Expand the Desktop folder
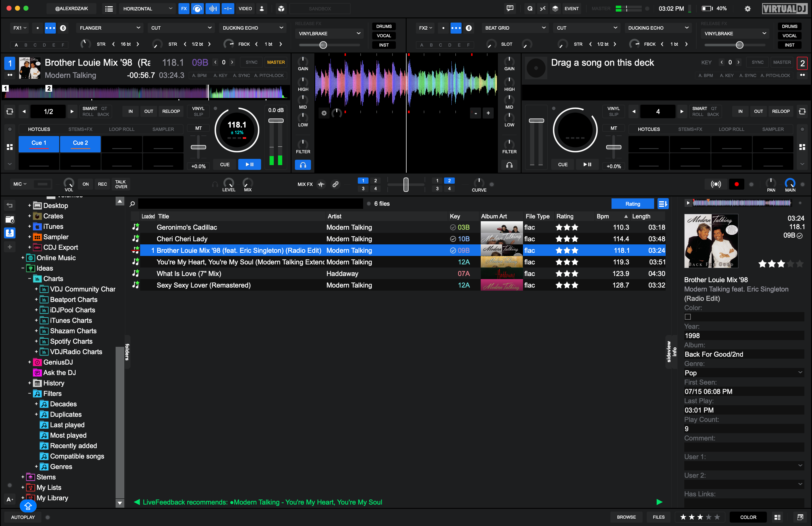812x526 pixels. pyautogui.click(x=29, y=206)
